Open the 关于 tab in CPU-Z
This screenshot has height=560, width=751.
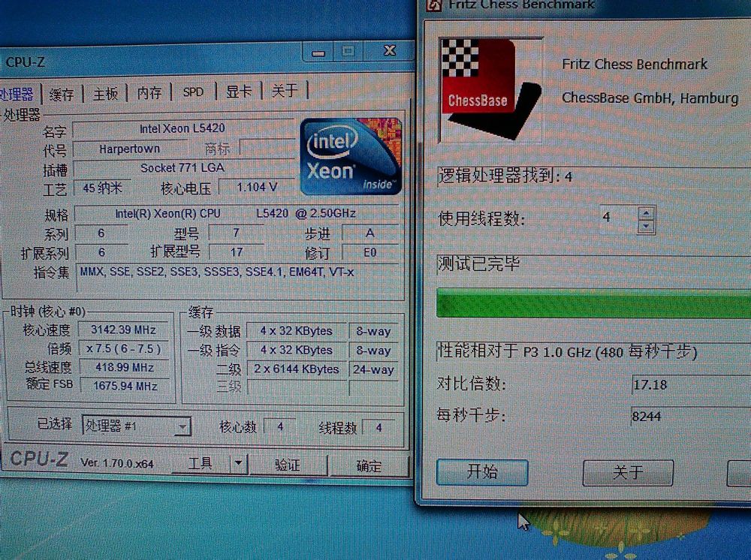point(285,91)
